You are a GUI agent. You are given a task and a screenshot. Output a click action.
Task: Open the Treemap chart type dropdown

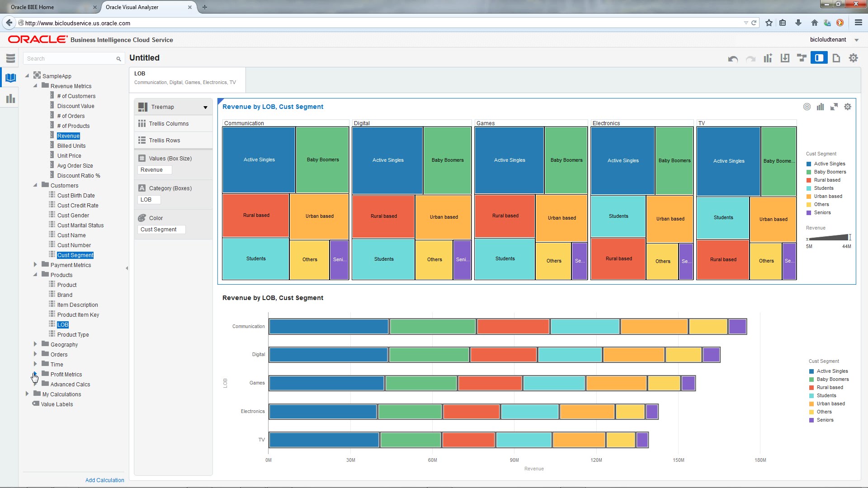pos(205,108)
